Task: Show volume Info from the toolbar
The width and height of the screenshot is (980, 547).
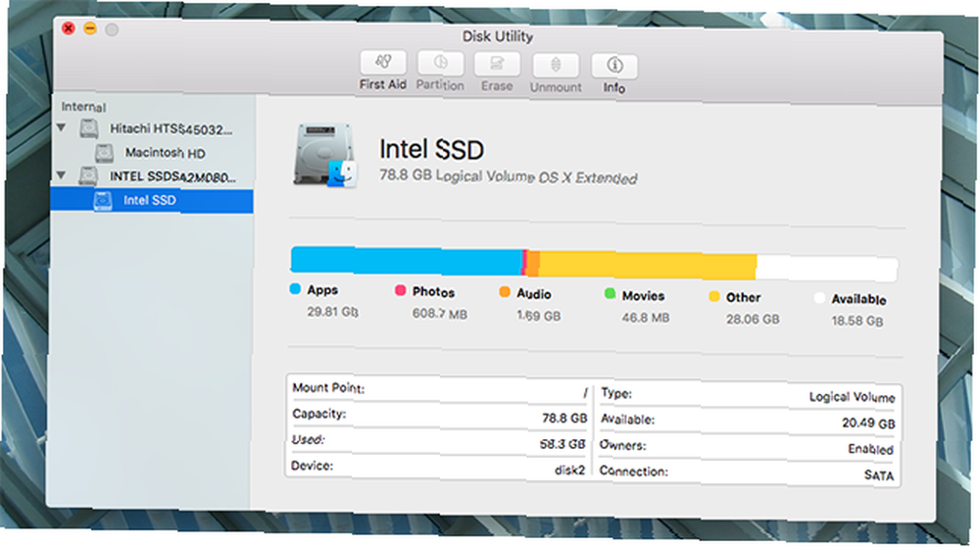Action: point(613,67)
